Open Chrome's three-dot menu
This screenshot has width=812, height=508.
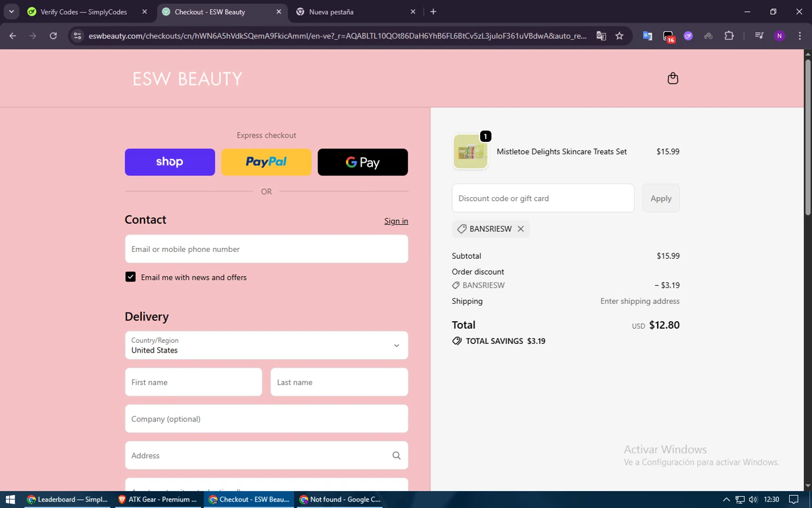point(800,36)
